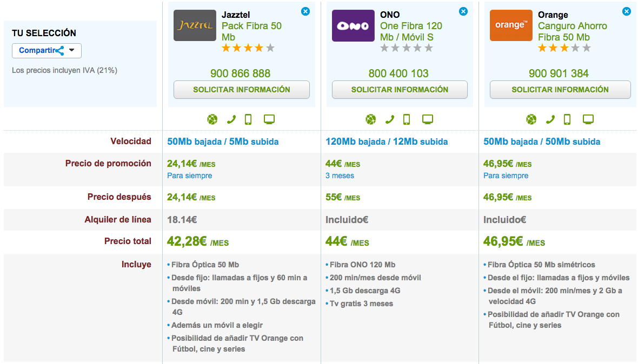Click the IVA (21%) notice text
Viewport: 638px width, 364px height.
pyautogui.click(x=64, y=70)
